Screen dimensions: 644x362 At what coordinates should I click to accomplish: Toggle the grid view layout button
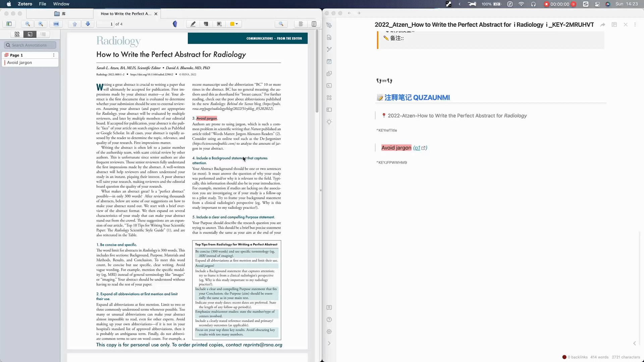[17, 35]
